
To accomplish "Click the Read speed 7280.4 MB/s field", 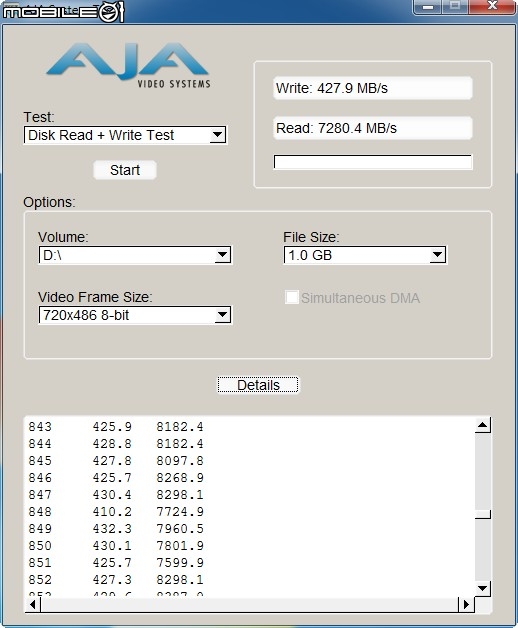I will coord(373,128).
